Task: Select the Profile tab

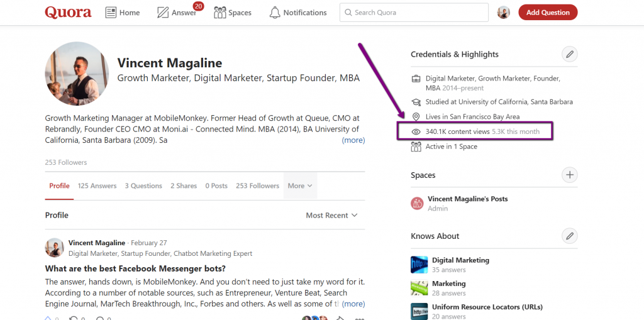Action: (59, 185)
